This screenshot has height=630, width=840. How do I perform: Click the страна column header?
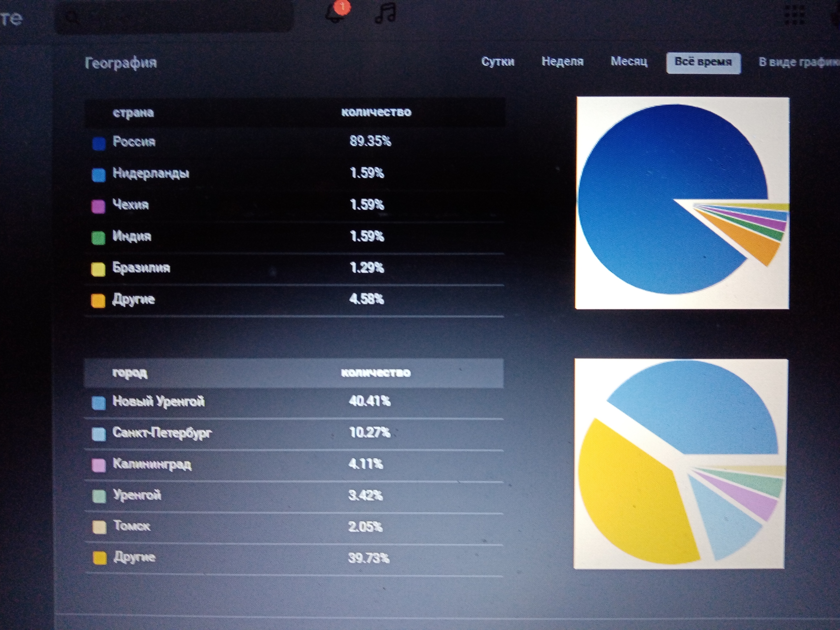(133, 113)
